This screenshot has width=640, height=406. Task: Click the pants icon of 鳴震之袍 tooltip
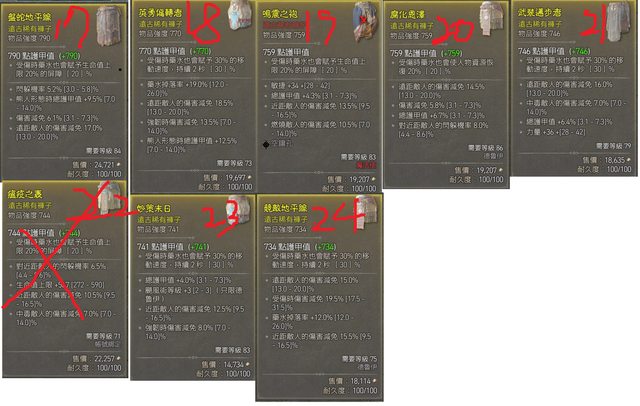point(364,21)
